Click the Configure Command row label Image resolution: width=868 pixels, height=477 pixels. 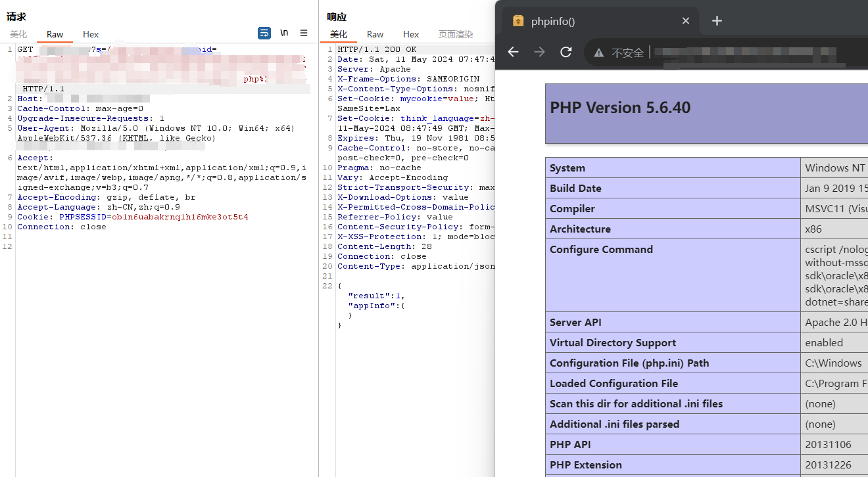pos(601,250)
